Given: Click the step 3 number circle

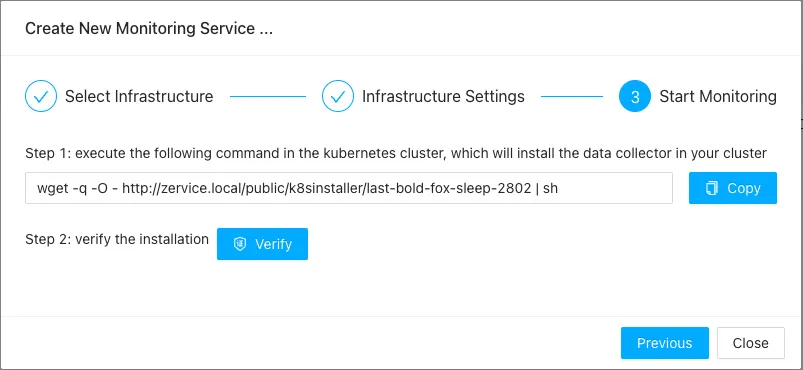Looking at the screenshot, I should click(x=635, y=96).
